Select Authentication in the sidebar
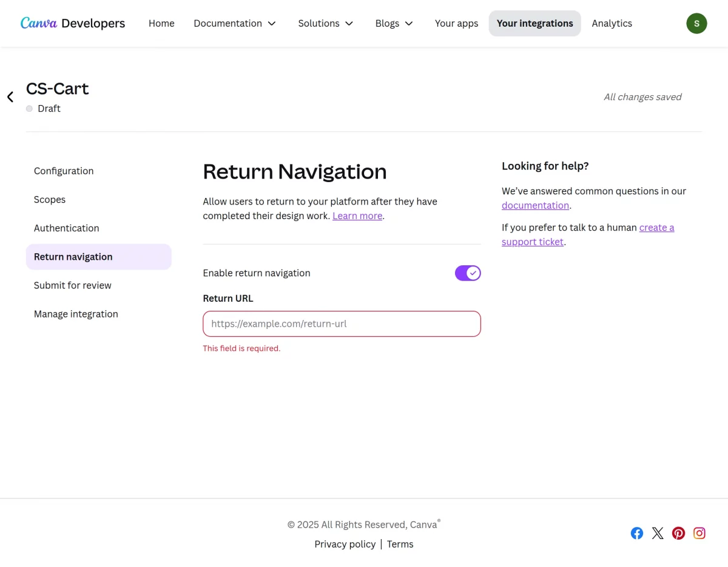The height and width of the screenshot is (567, 728). click(99, 228)
